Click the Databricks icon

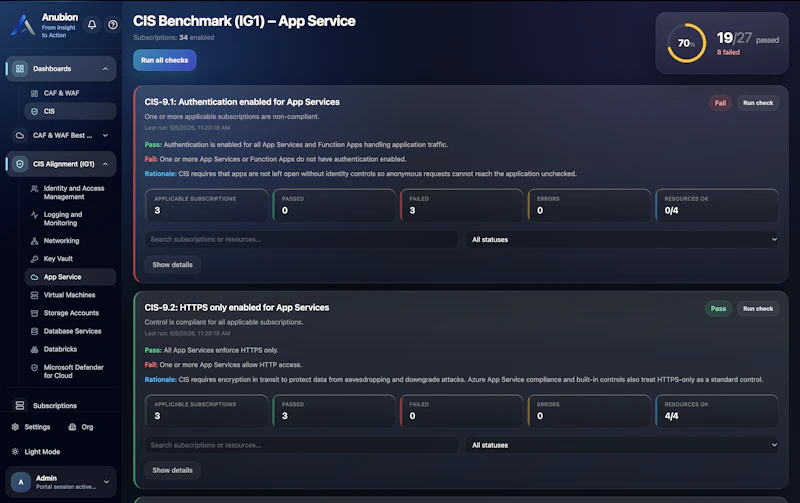point(35,349)
